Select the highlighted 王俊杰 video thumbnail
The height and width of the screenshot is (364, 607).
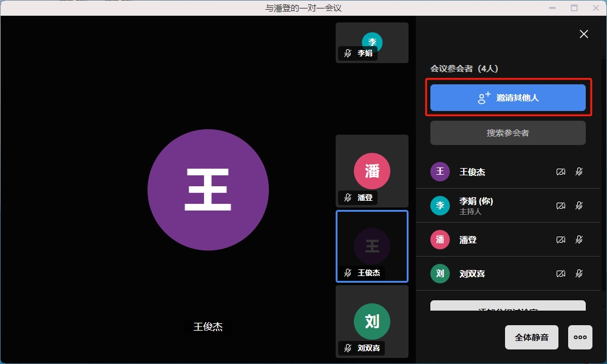point(371,246)
